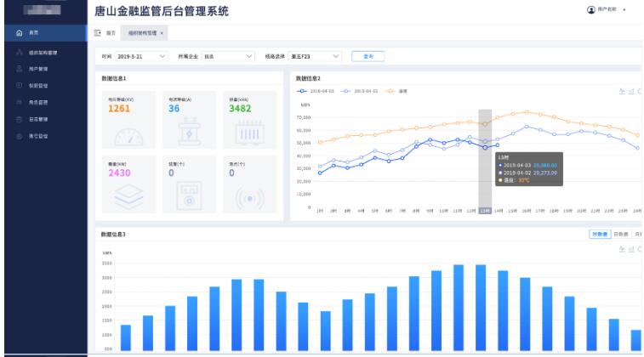
Task: Open the 时间 date dropdown showing 2019-5-21
Action: (141, 56)
